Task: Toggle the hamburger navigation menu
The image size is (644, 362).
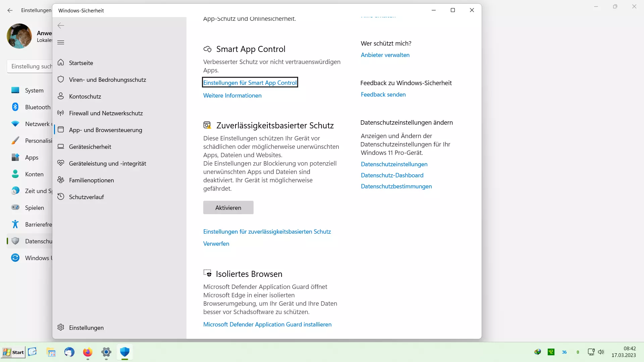Action: [61, 42]
